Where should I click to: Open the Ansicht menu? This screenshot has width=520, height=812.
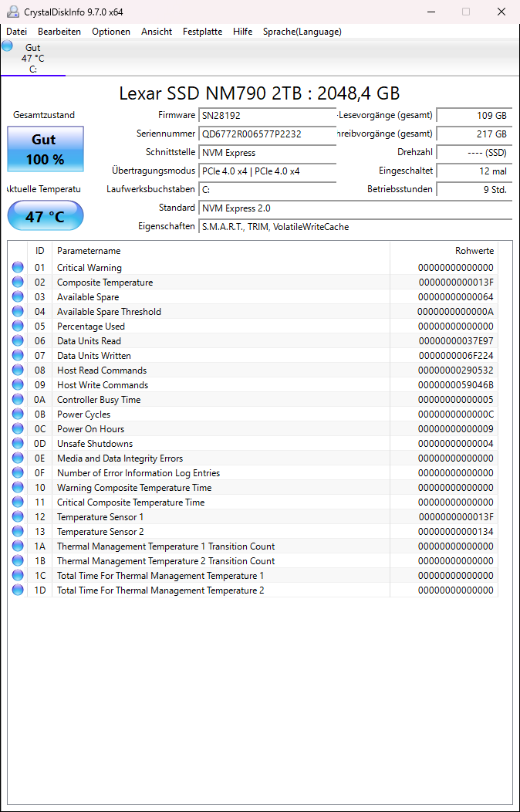coord(157,32)
